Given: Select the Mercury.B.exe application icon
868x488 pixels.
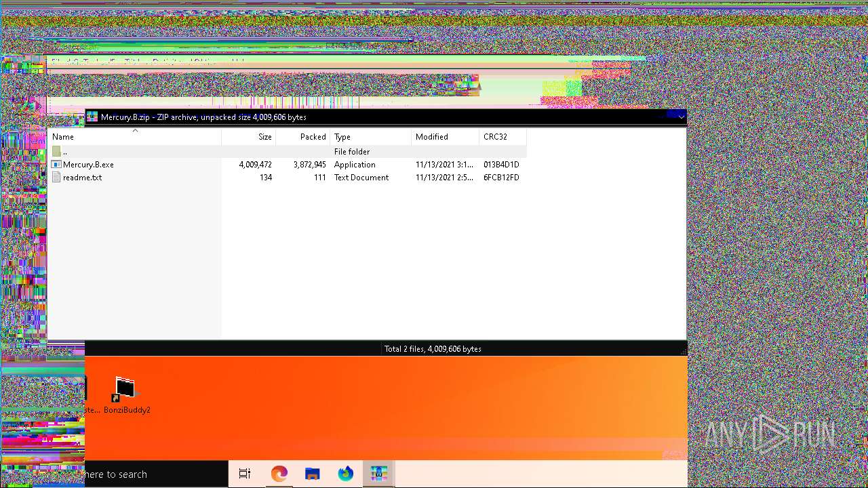Looking at the screenshot, I should [57, 165].
